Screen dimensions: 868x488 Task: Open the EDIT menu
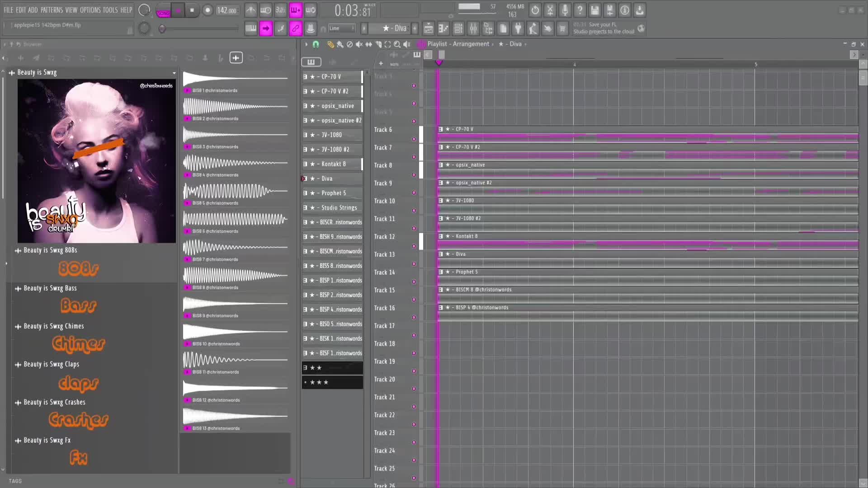pos(20,10)
